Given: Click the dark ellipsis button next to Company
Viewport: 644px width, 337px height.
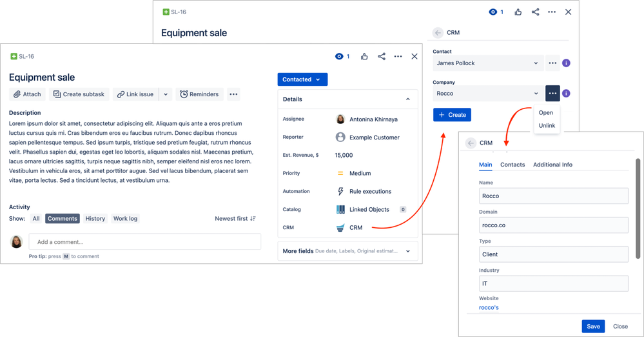Looking at the screenshot, I should pos(552,94).
